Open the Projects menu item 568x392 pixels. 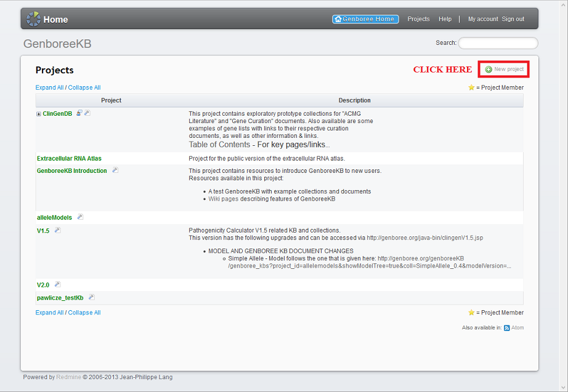tap(418, 19)
